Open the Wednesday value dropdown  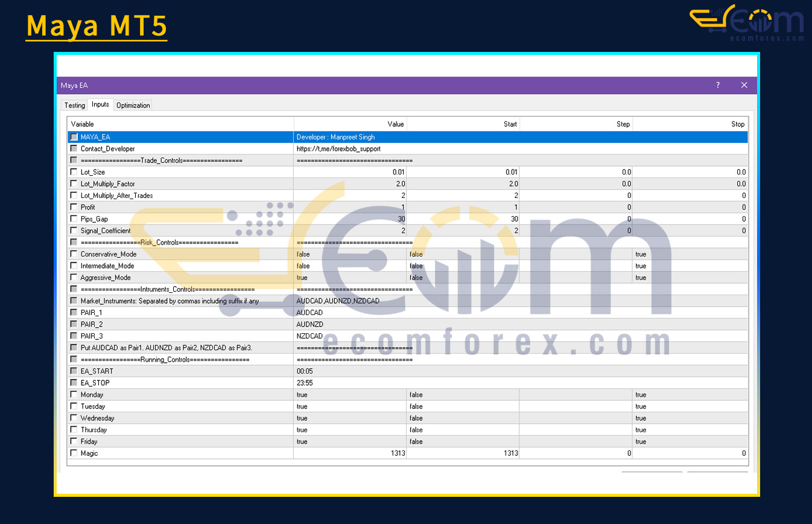pos(350,418)
